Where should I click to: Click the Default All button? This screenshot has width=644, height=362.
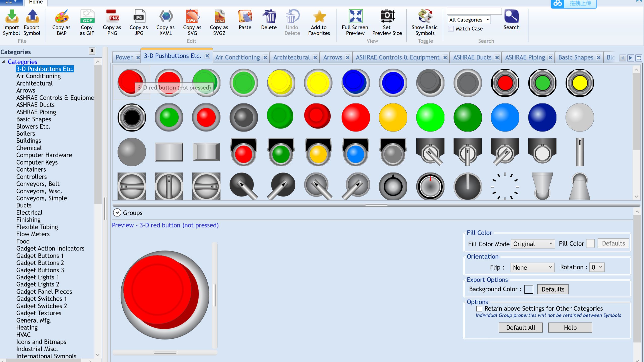pos(520,327)
